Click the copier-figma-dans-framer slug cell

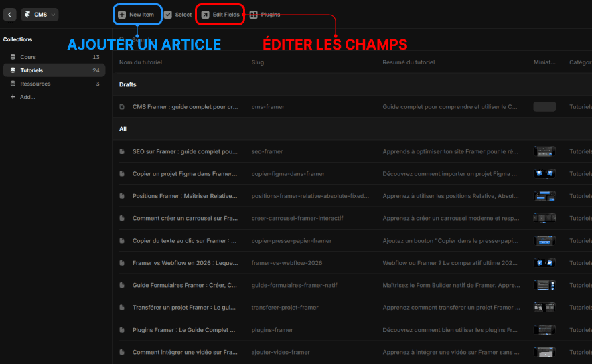point(288,173)
